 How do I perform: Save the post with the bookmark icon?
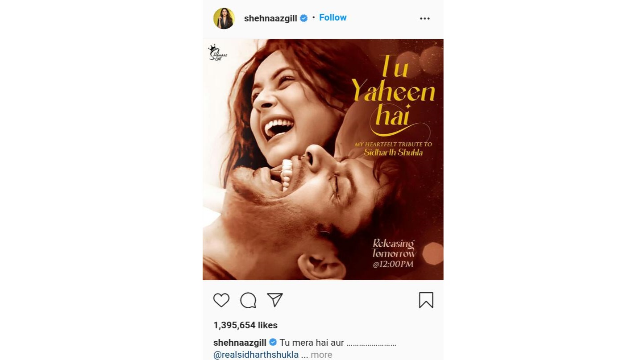click(426, 300)
